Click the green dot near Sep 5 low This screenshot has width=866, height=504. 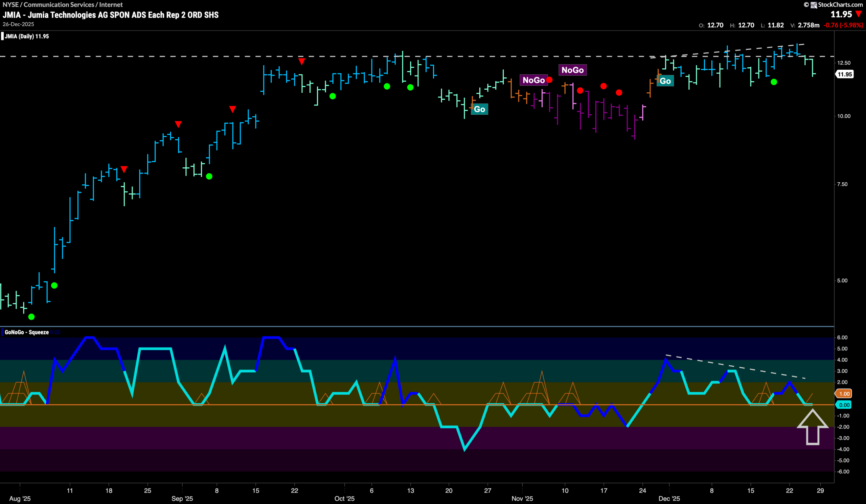(x=209, y=177)
